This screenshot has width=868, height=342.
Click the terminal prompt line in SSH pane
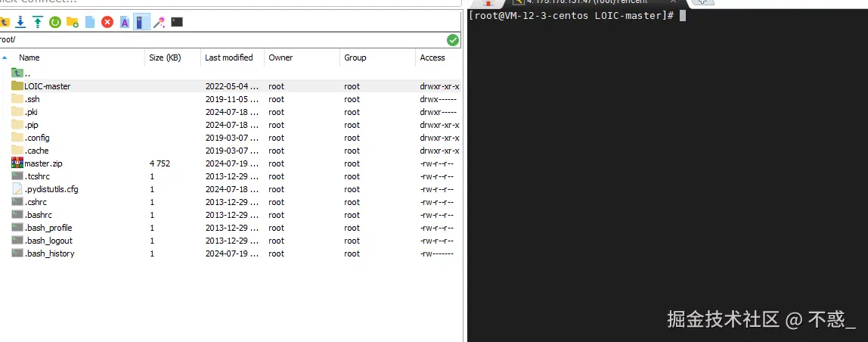click(578, 16)
